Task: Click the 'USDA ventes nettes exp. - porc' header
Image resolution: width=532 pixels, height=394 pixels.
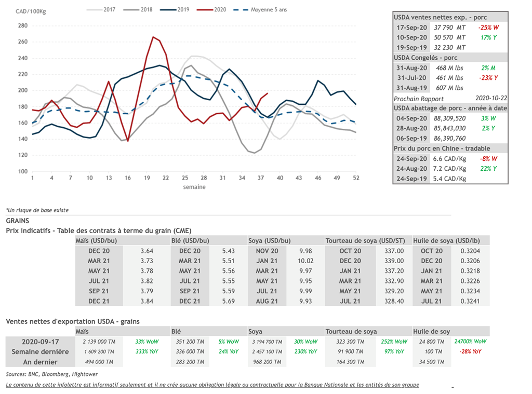Action: [x=440, y=17]
